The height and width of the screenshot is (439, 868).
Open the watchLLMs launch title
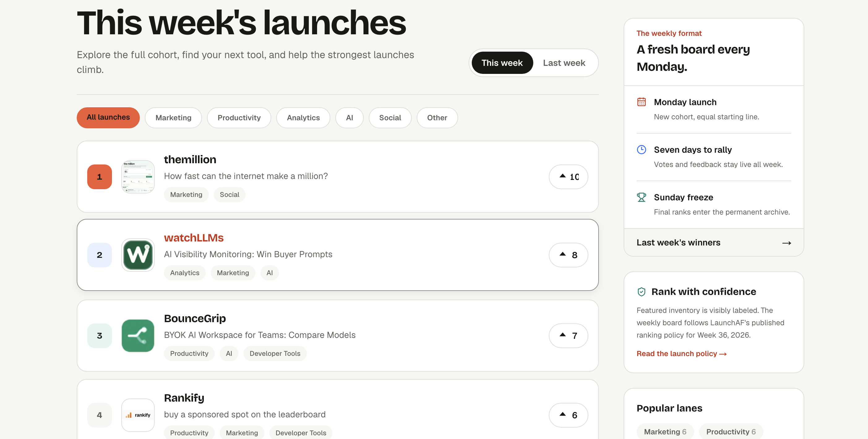coord(194,238)
